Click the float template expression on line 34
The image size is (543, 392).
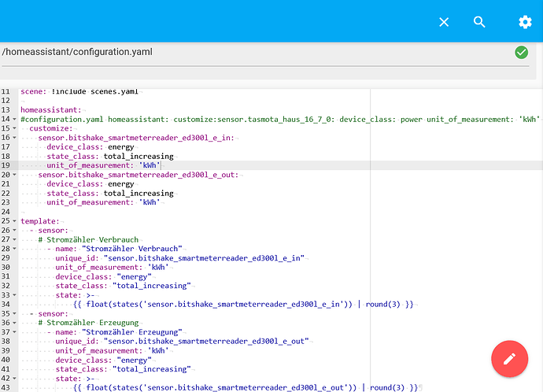coord(243,305)
